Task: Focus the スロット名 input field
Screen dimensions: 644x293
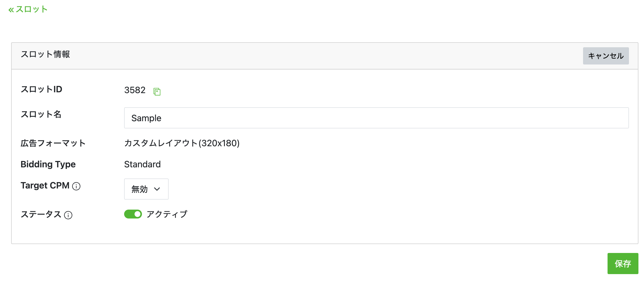Action: tap(377, 118)
